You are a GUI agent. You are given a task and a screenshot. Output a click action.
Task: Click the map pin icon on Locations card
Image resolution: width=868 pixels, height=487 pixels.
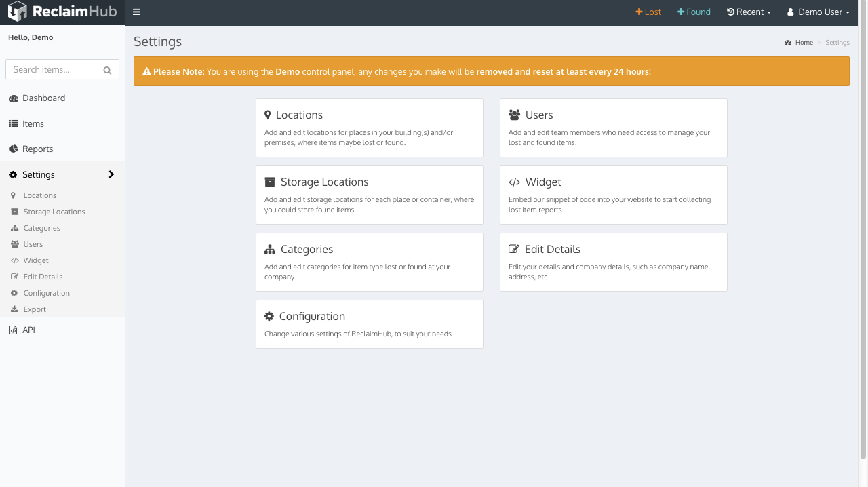tap(268, 115)
